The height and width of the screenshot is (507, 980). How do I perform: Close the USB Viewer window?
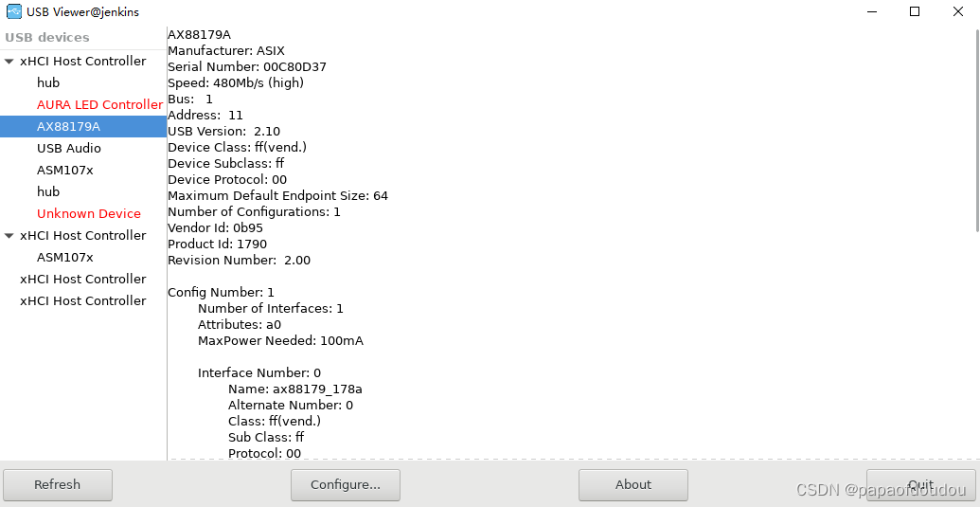[957, 11]
